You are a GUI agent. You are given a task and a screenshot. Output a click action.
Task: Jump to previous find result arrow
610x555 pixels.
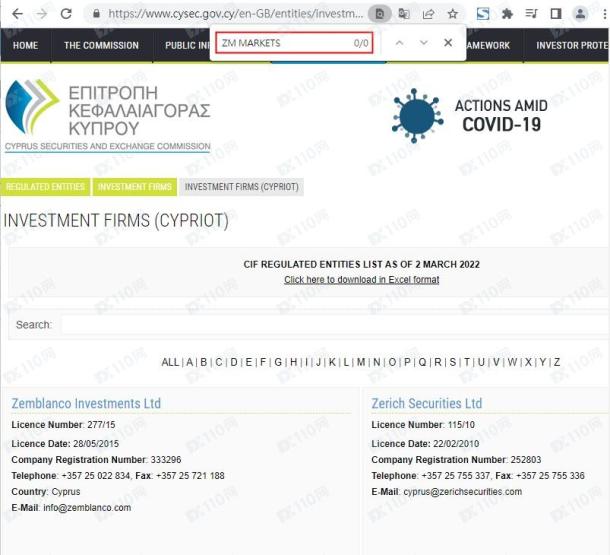399,43
